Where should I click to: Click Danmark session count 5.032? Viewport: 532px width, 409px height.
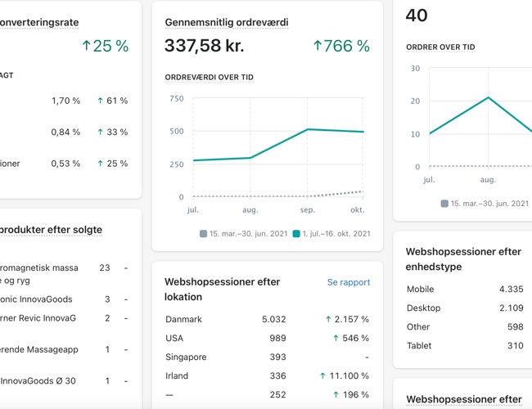[x=274, y=319]
